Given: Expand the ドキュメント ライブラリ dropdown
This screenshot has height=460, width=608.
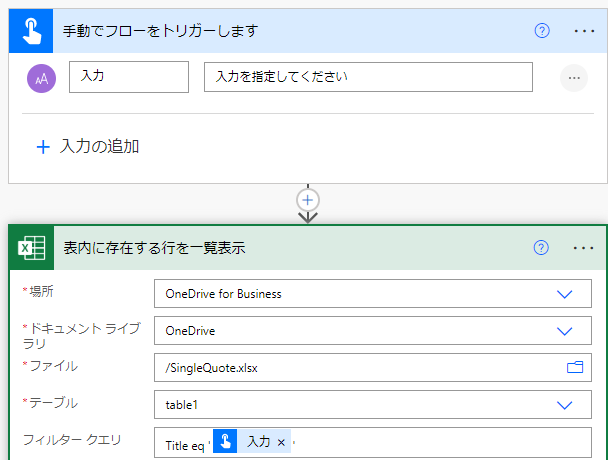Looking at the screenshot, I should coord(564,331).
